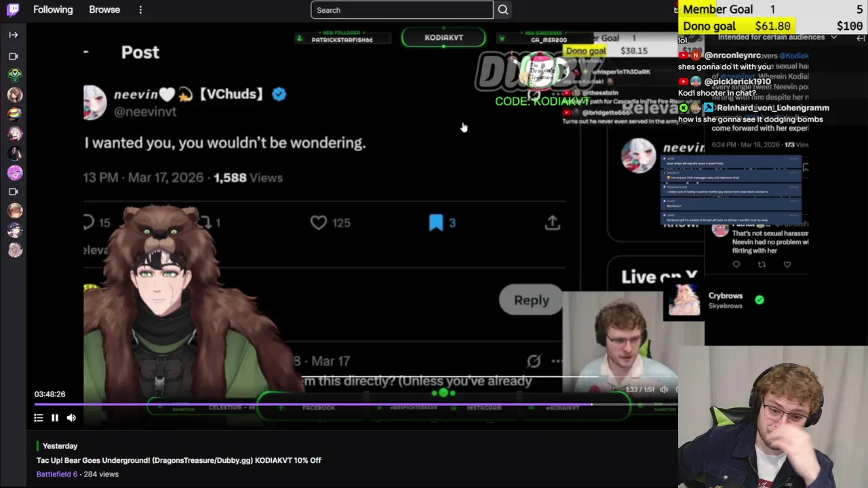Open the pink-purple channel avatar in sidebar
Viewport: 868px width, 488px height.
click(14, 173)
